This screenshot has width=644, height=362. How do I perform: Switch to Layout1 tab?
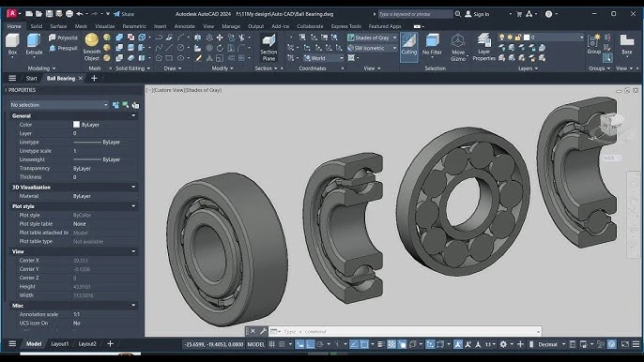click(60, 344)
